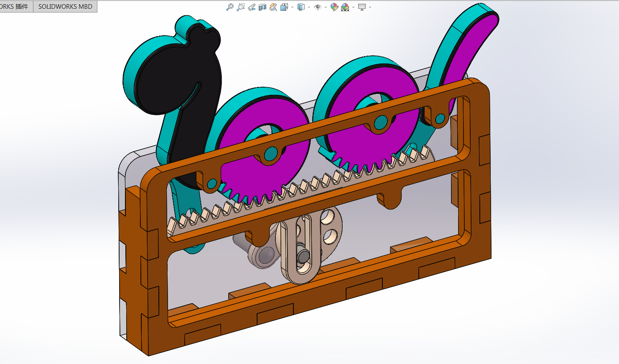The image size is (619, 364).
Task: Click the View Settings monitor icon
Action: pos(362,7)
